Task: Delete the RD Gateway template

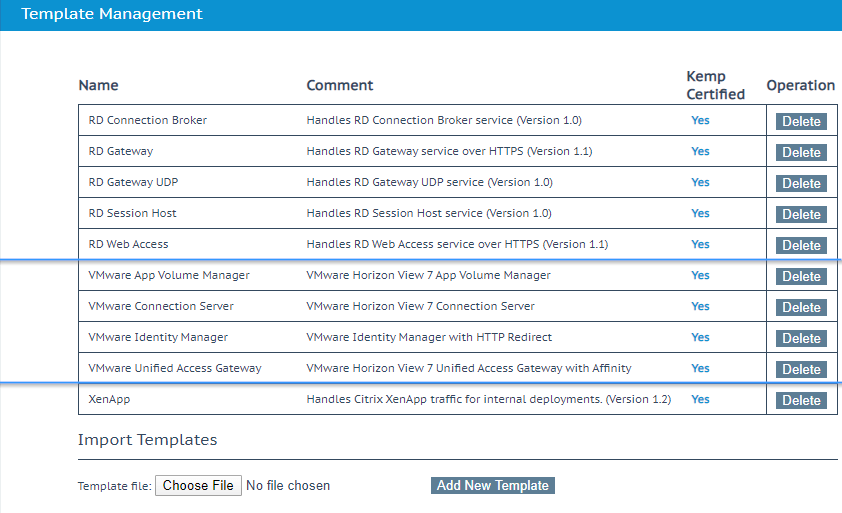Action: 801,153
